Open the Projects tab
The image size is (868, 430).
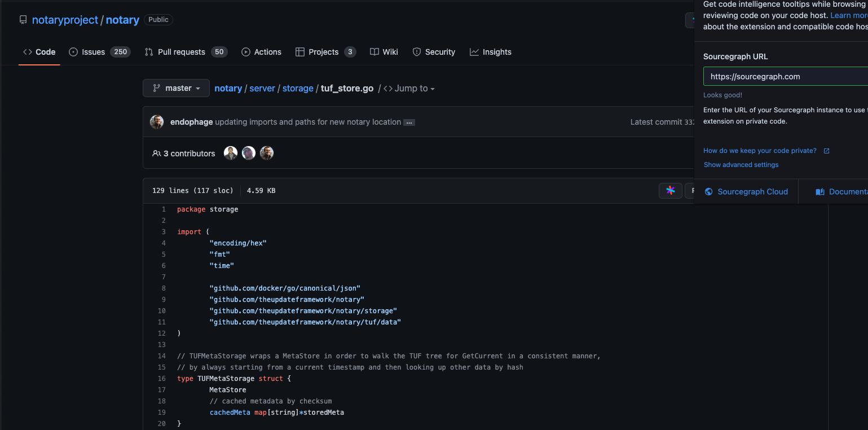click(x=326, y=52)
